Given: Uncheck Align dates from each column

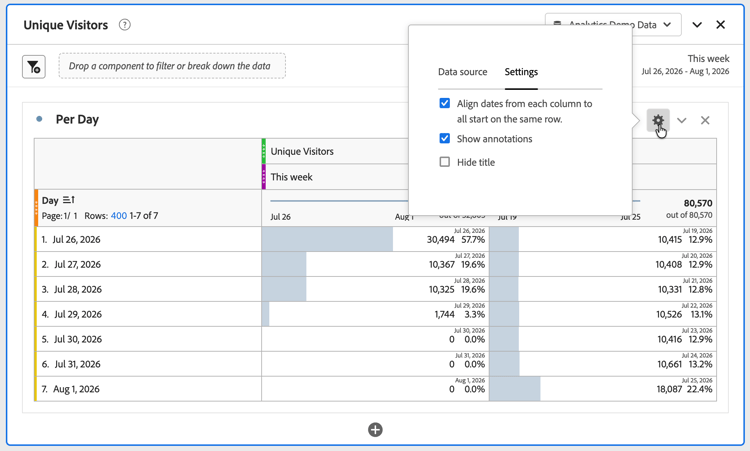Looking at the screenshot, I should [444, 103].
